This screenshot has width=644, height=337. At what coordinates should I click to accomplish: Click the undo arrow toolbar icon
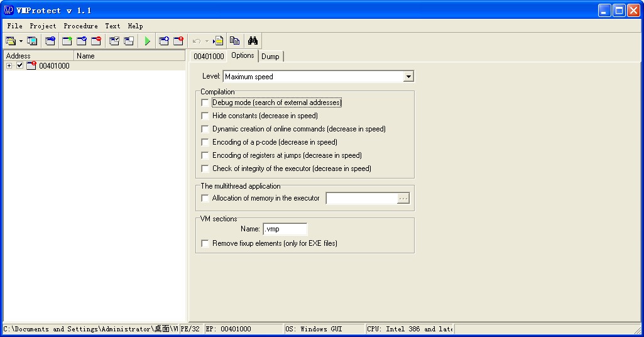click(197, 41)
